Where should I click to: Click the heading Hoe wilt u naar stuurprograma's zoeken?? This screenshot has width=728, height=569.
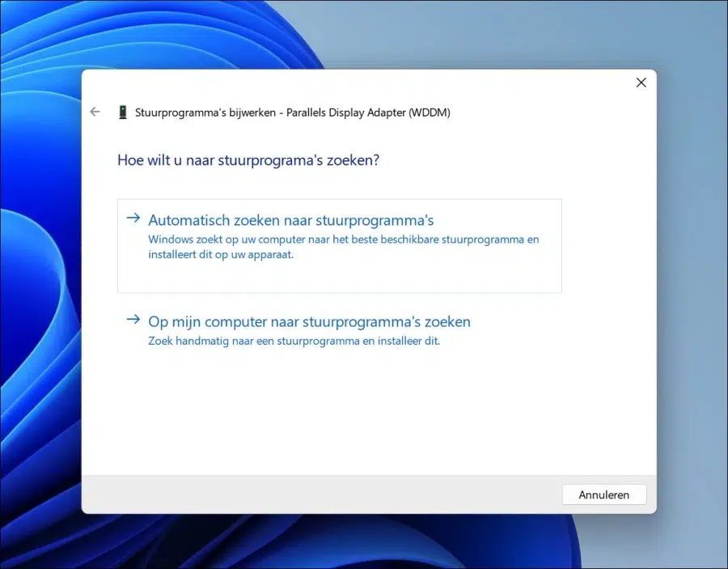[248, 160]
